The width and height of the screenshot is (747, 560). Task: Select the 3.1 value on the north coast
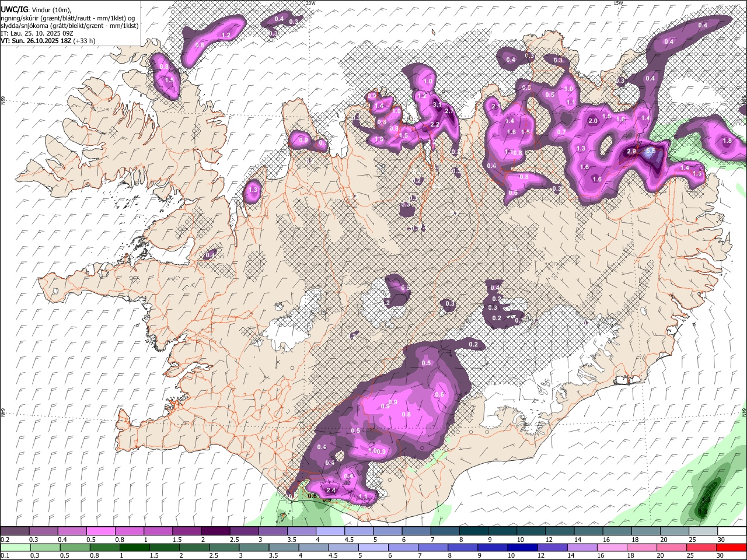coord(437,104)
